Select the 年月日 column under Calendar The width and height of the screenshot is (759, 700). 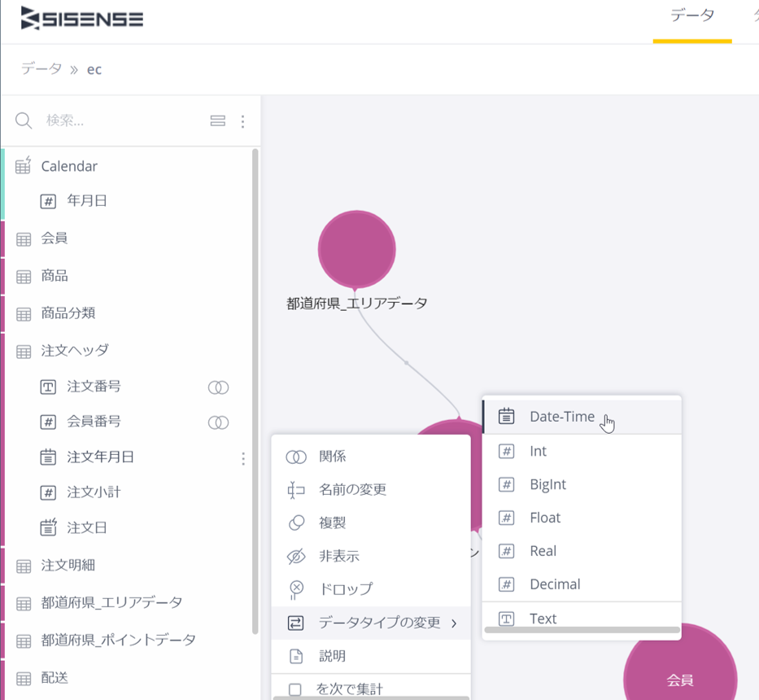tap(87, 200)
